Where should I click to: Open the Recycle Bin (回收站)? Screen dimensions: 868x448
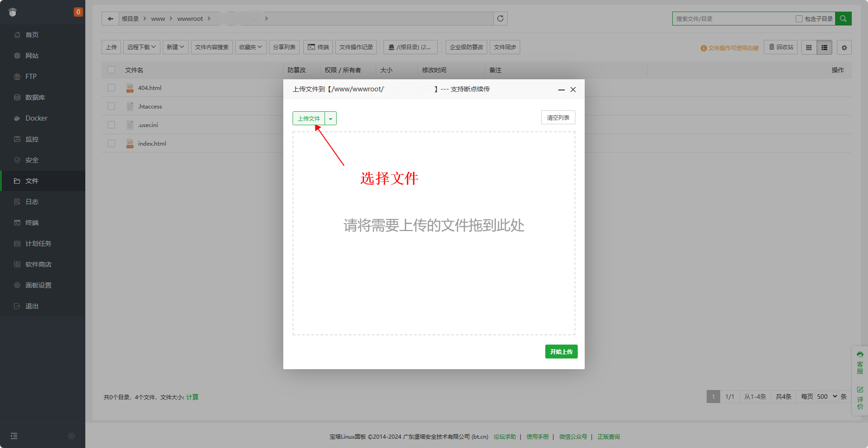(x=781, y=47)
